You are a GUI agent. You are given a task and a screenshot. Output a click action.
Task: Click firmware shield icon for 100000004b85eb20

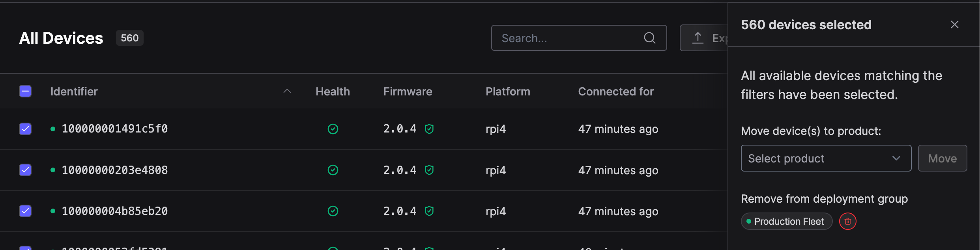click(429, 211)
